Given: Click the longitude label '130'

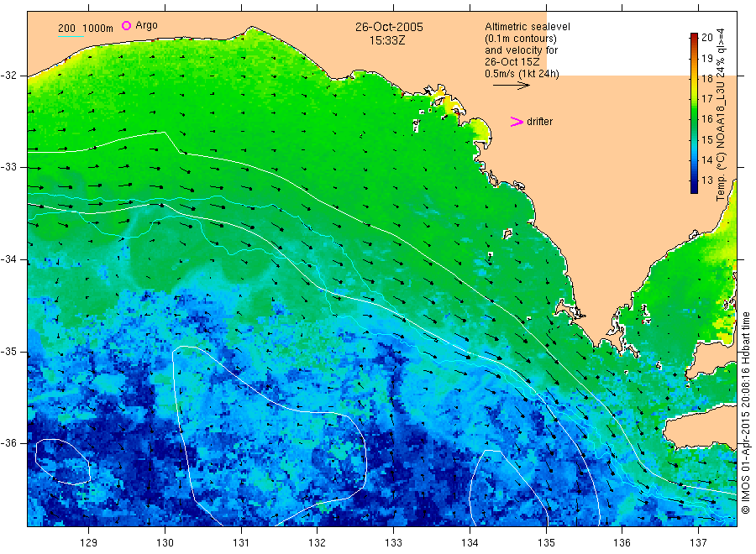Looking at the screenshot, I should click(165, 543).
